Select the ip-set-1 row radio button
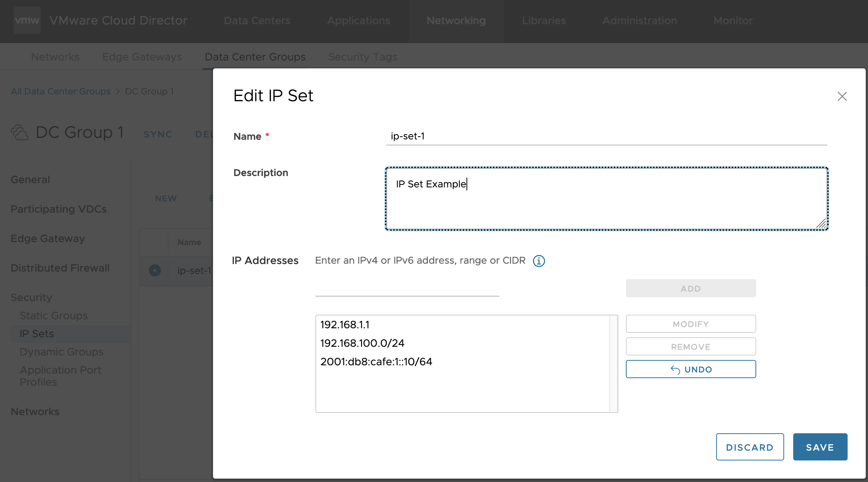 point(154,270)
